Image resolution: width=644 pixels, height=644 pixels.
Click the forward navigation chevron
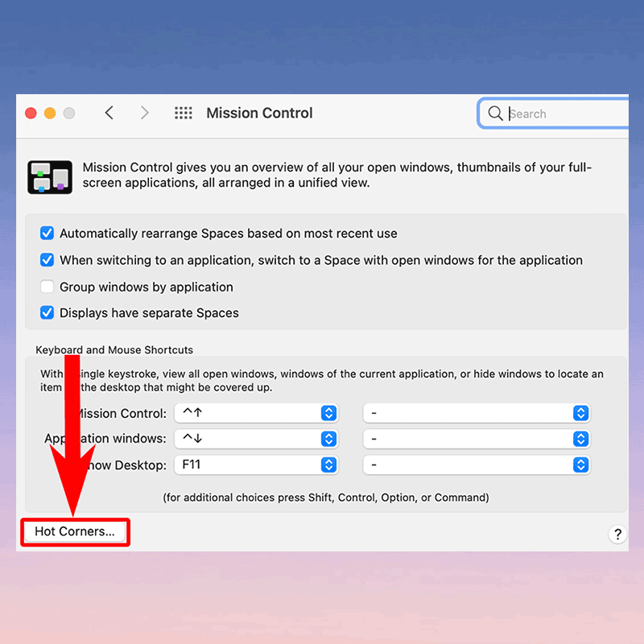click(x=145, y=113)
